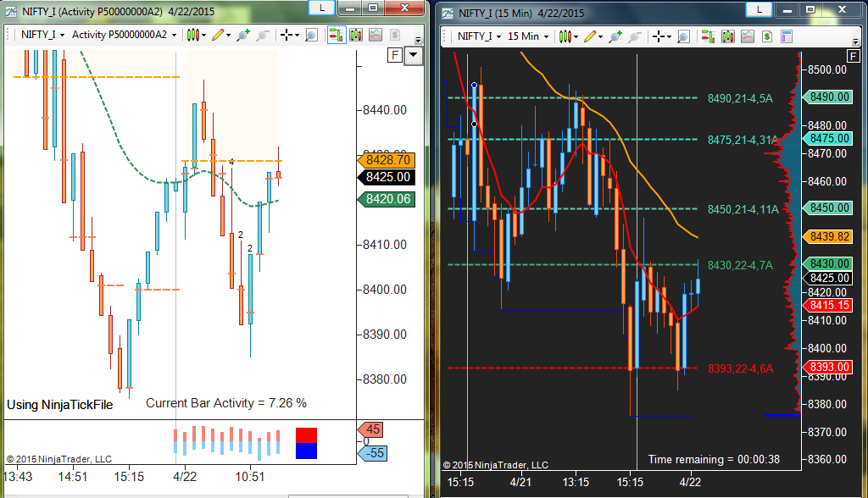Click the 8450.00 price marker
The image size is (868, 498).
click(x=829, y=208)
